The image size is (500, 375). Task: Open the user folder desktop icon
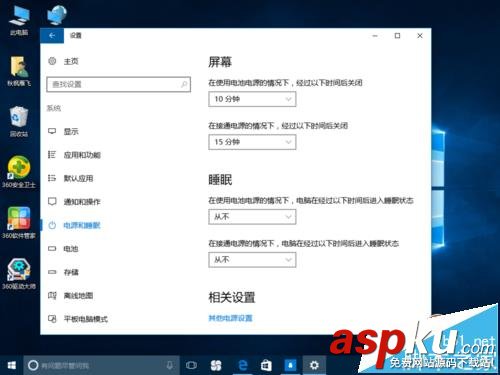pyautogui.click(x=19, y=71)
